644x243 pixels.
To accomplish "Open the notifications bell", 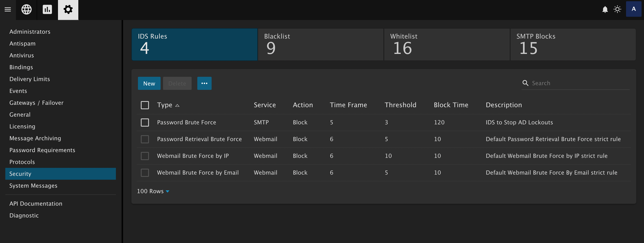I will click(x=605, y=10).
